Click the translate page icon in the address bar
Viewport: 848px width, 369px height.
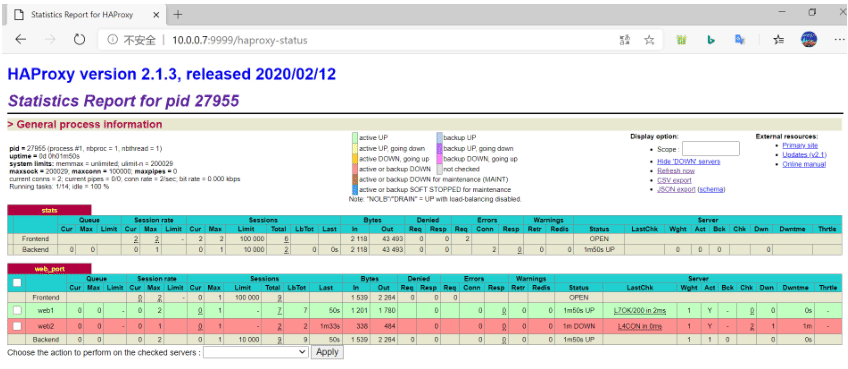pos(625,40)
